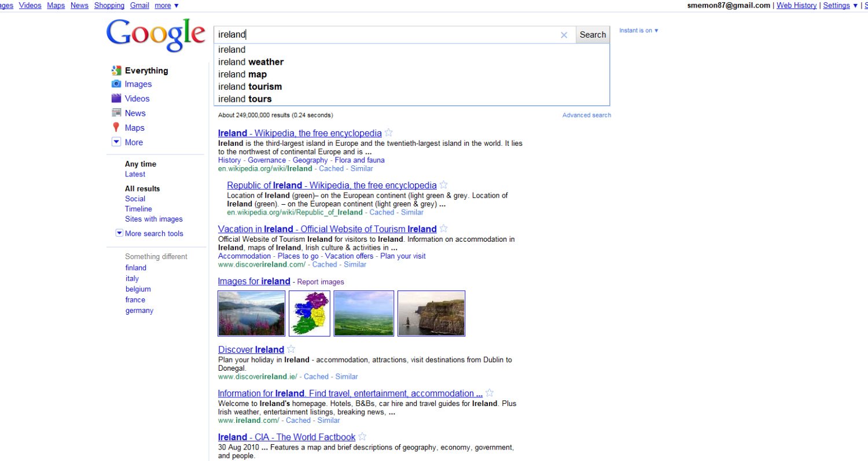Open Videos in the top navigation bar

[x=30, y=5]
